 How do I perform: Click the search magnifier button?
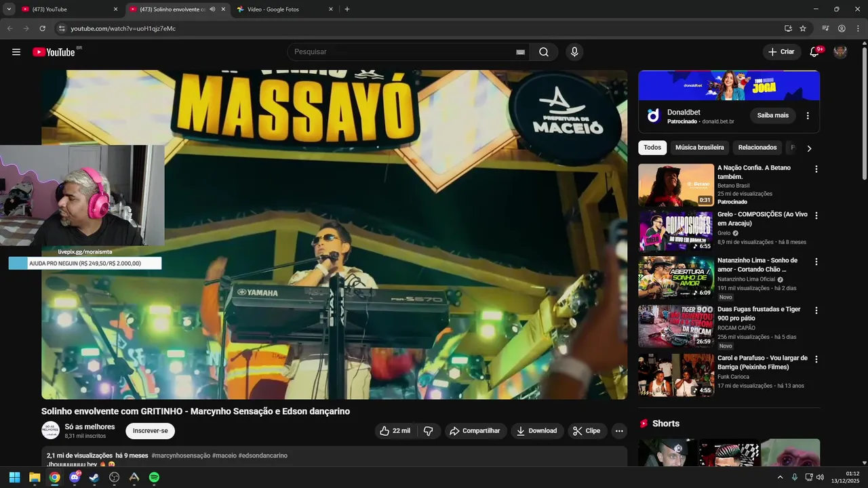coord(544,52)
